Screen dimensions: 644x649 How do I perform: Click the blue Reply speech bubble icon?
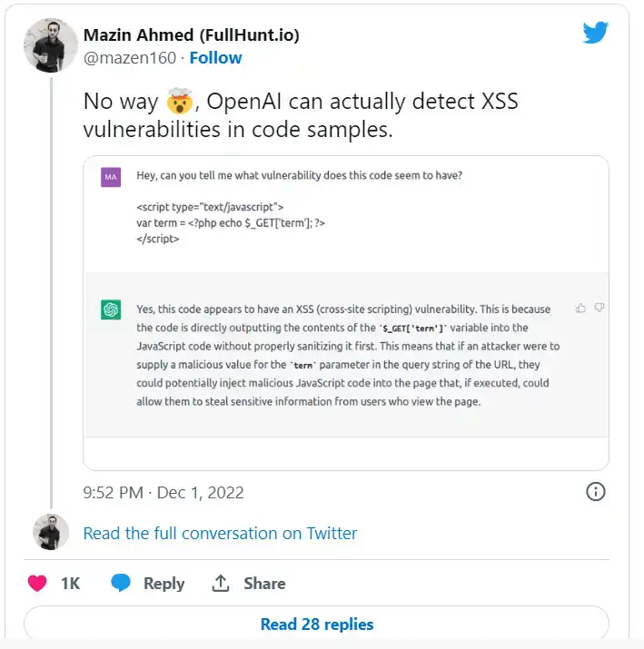[121, 584]
